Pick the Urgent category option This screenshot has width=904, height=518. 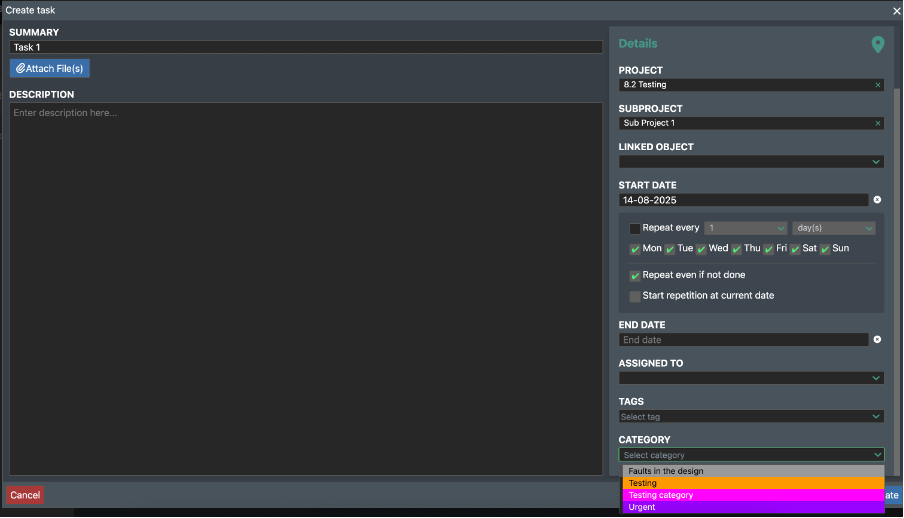(x=754, y=508)
